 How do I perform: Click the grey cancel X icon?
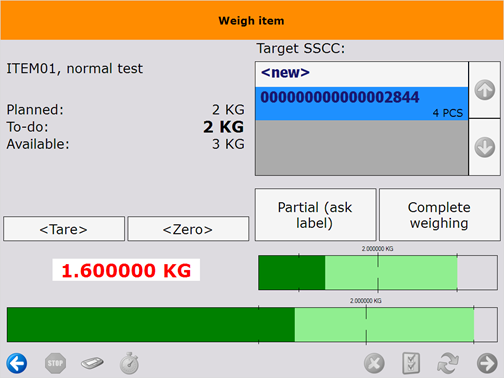(374, 363)
